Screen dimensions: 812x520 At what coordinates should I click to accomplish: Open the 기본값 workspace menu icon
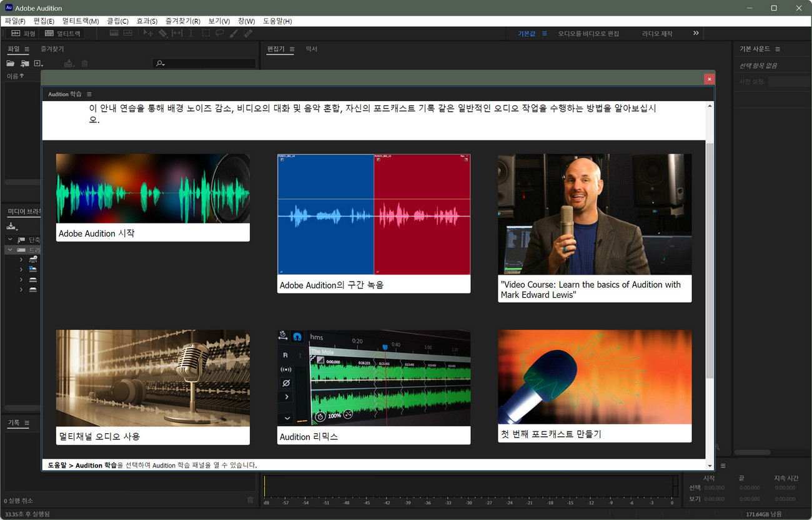tap(545, 34)
